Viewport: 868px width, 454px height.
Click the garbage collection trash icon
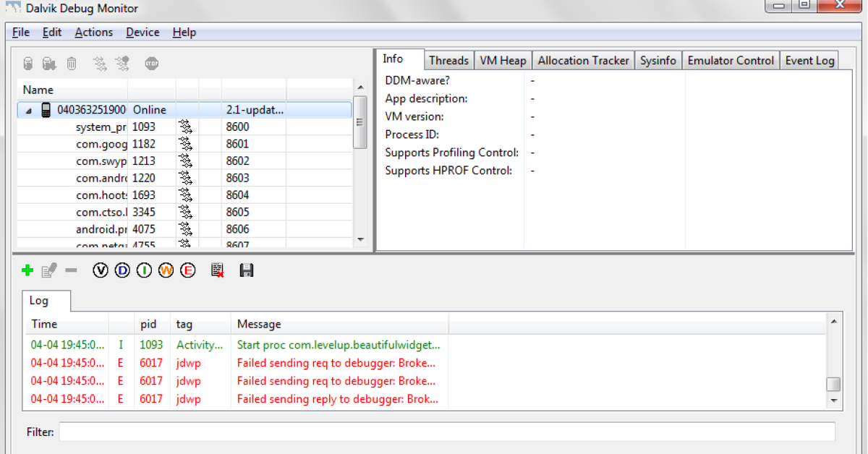tap(72, 64)
